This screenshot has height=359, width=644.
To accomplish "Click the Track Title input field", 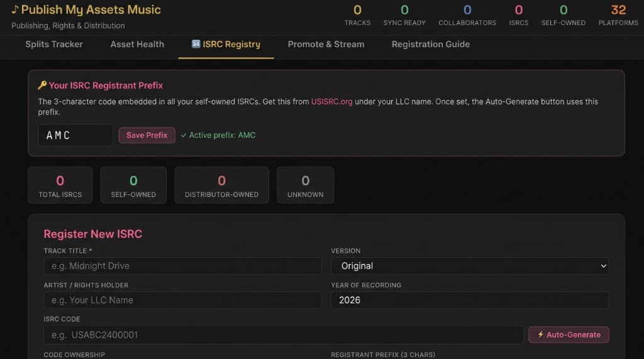I will point(182,266).
